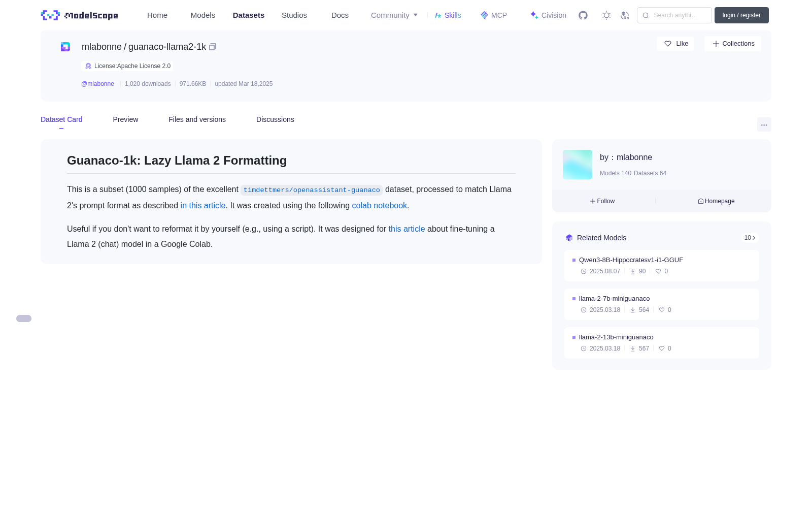The image size is (812, 508).
Task: Toggle the light/dark theme sun icon
Action: [606, 15]
